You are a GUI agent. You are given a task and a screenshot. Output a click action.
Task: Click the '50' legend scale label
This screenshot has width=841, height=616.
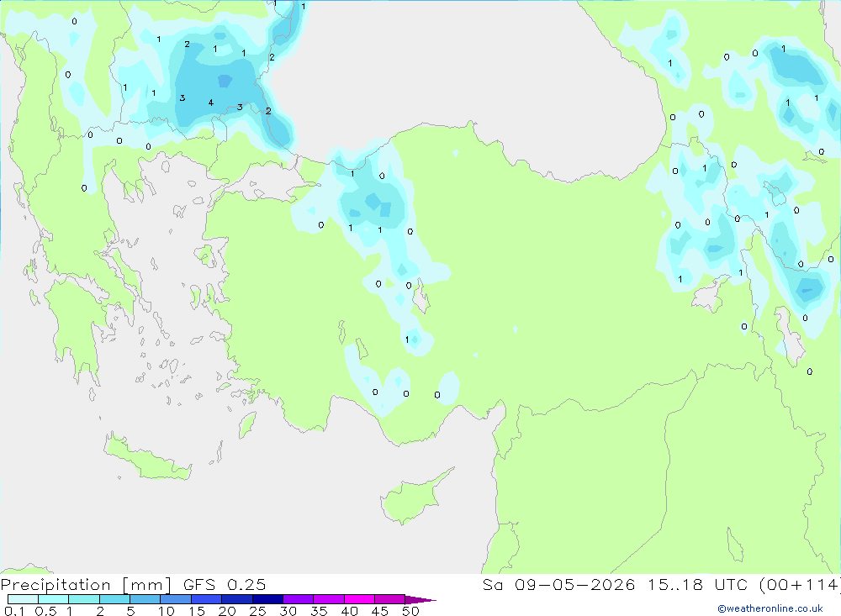(410, 611)
